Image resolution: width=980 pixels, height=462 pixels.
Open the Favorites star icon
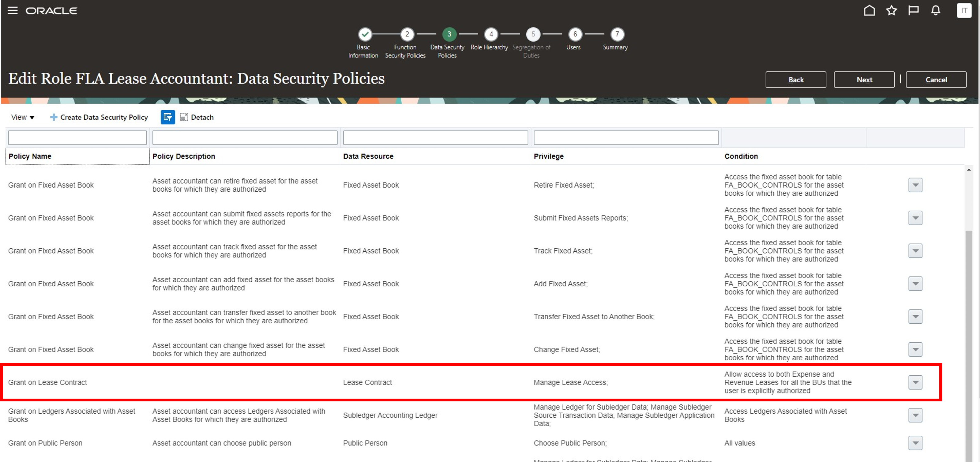point(891,10)
